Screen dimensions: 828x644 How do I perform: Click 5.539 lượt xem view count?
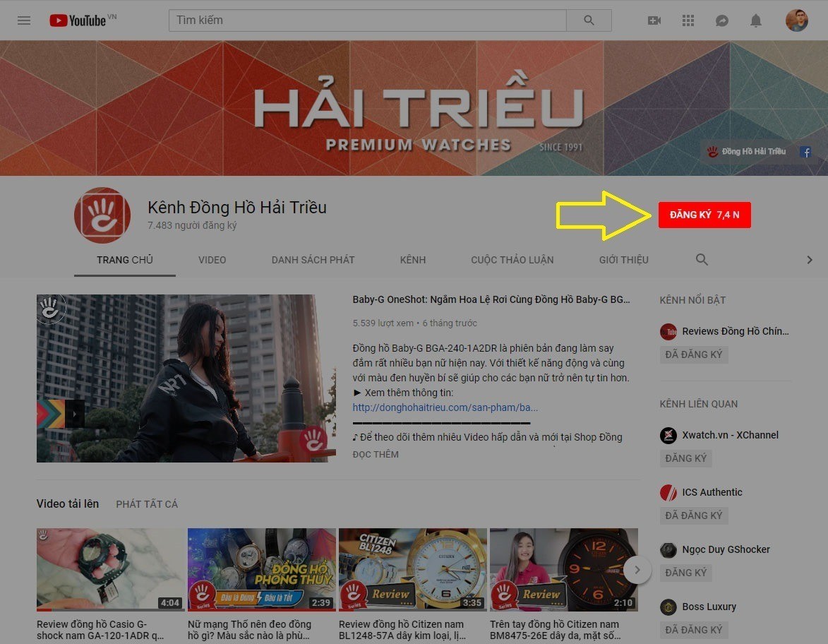(383, 323)
